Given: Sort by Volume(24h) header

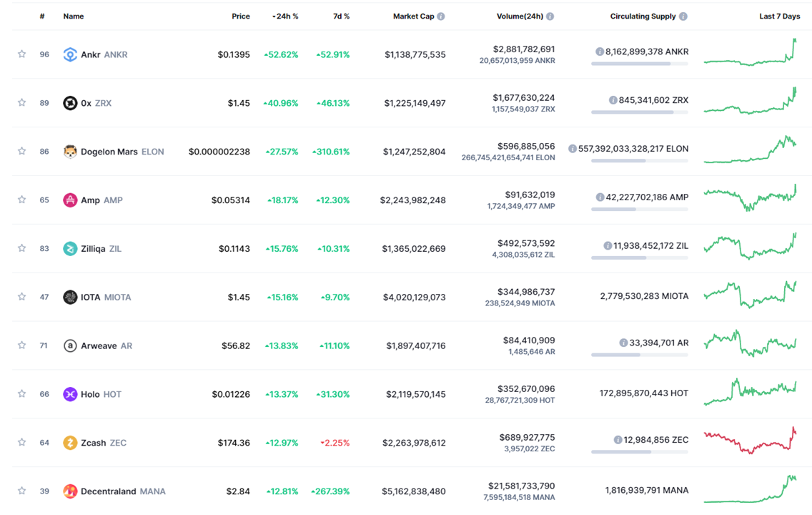Looking at the screenshot, I should [x=520, y=16].
